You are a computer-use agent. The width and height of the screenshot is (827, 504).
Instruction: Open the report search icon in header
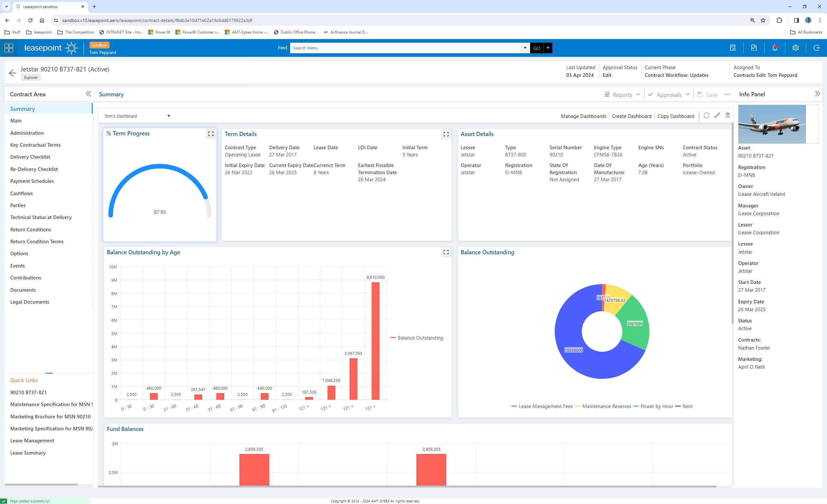click(x=733, y=48)
